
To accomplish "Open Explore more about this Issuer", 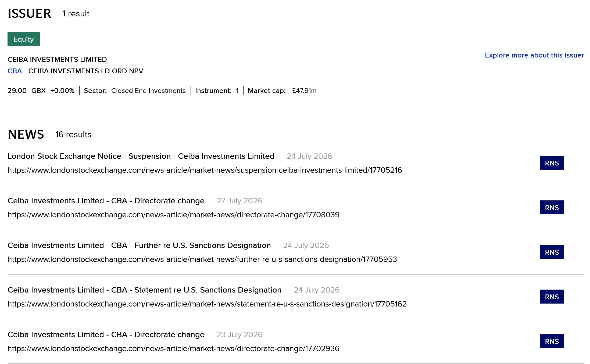I will coord(534,55).
